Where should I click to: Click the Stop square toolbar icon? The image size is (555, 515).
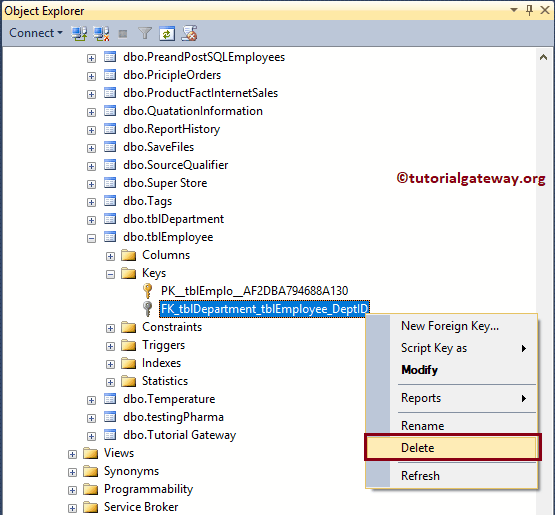tap(123, 34)
